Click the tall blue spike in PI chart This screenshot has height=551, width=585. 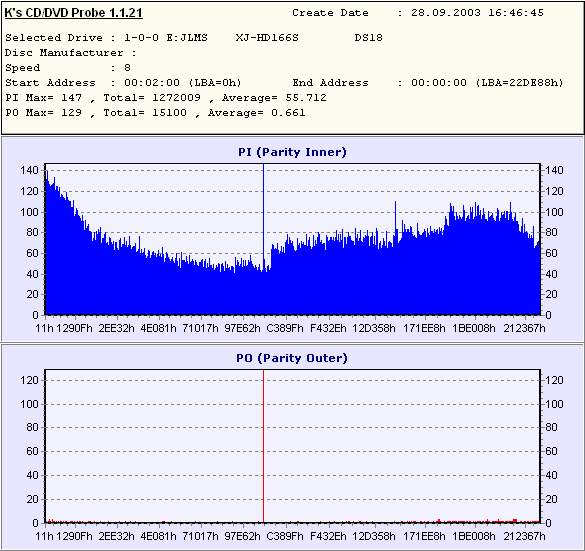click(263, 216)
